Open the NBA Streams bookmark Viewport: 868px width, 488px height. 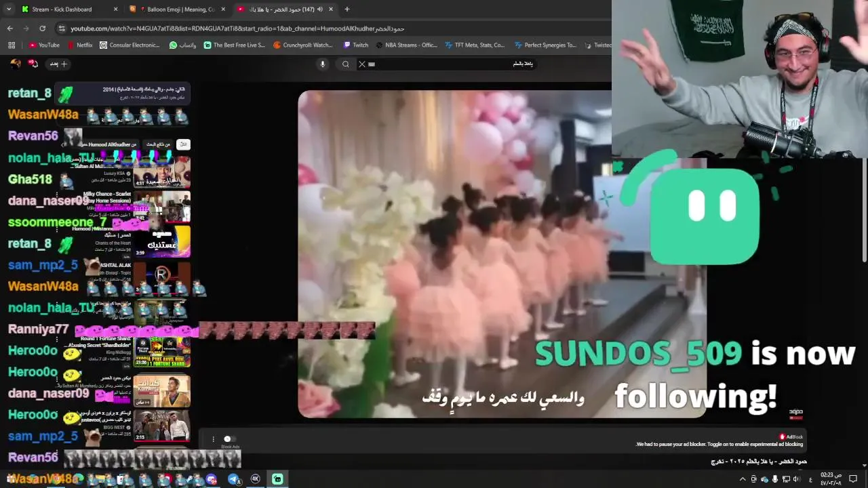click(407, 45)
